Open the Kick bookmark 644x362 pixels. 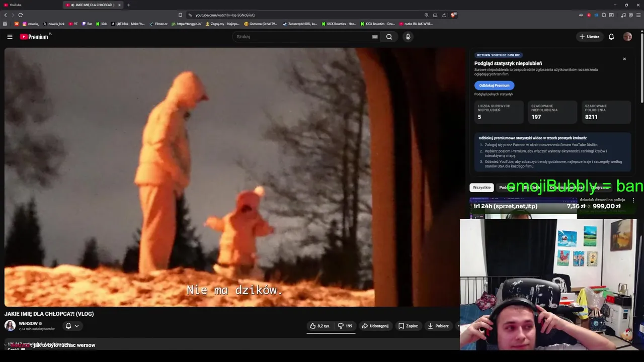101,24
